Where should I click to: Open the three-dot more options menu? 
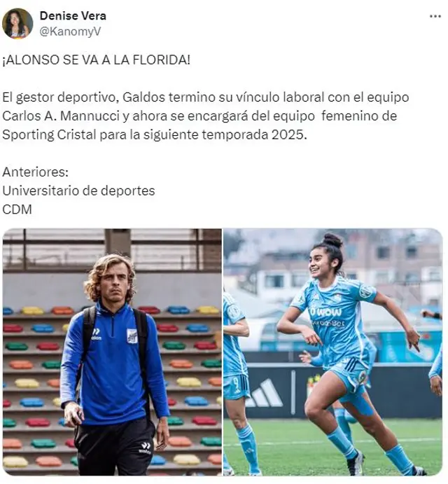[x=435, y=16]
